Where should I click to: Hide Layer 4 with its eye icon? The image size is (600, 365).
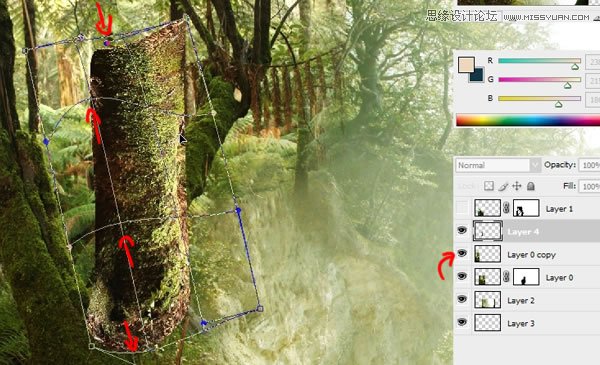(462, 230)
